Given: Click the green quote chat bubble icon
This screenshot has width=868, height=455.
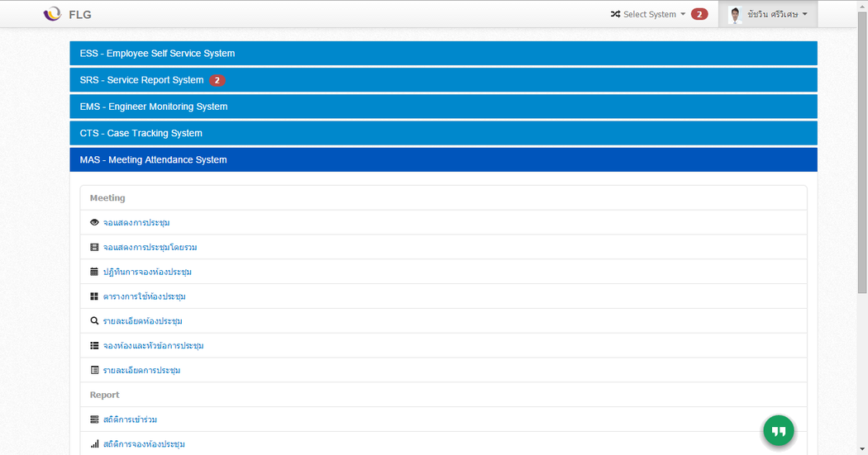Looking at the screenshot, I should pyautogui.click(x=778, y=431).
